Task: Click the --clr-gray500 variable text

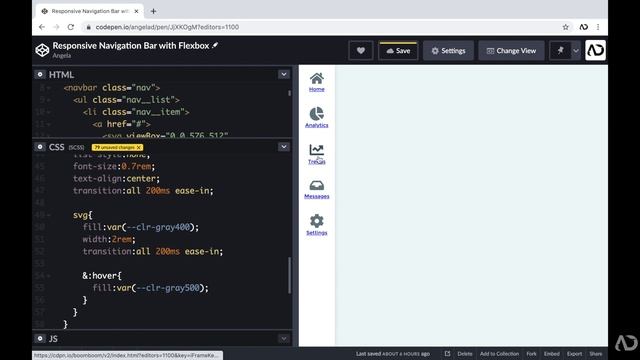Action: (x=167, y=288)
